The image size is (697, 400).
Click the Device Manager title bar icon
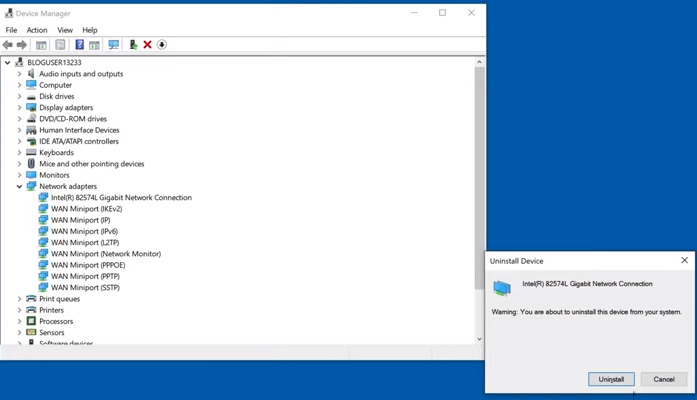coord(8,13)
